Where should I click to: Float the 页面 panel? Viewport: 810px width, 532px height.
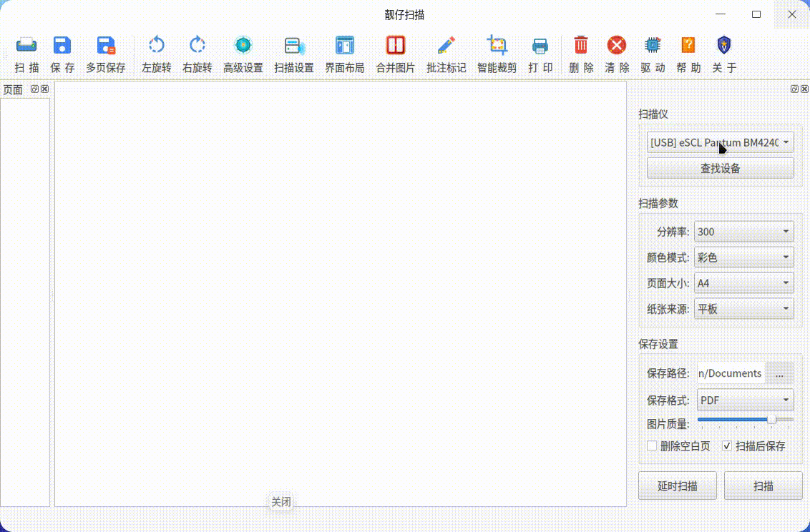(x=34, y=89)
